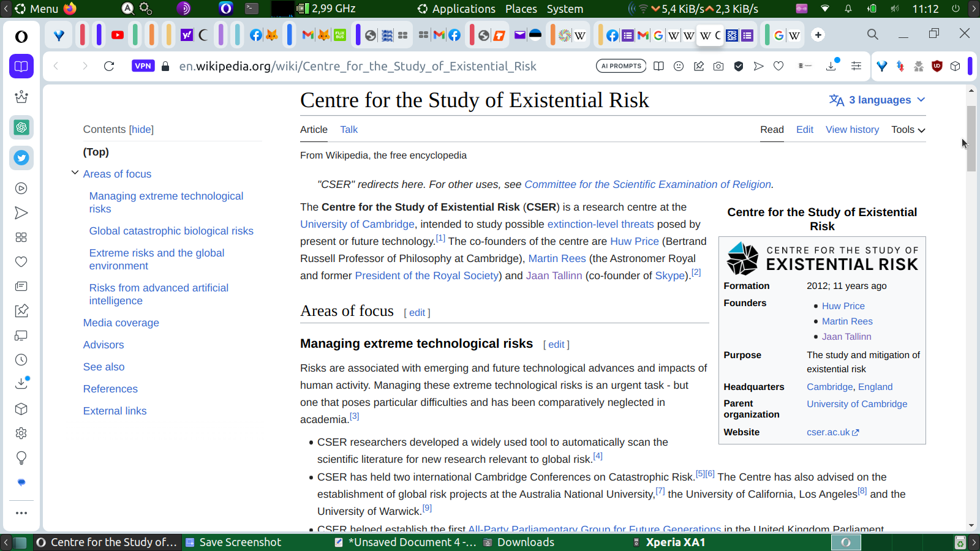980x551 pixels.
Task: Switch to the YouTube tab
Action: point(118,35)
